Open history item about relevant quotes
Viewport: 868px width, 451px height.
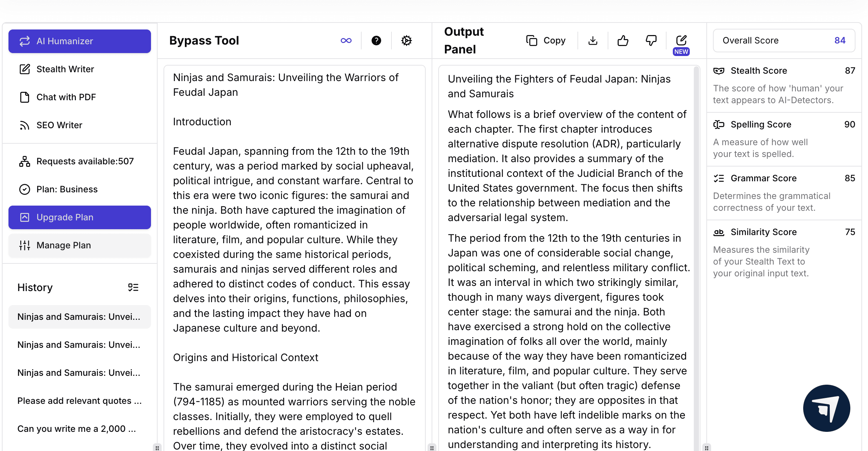pyautogui.click(x=79, y=401)
